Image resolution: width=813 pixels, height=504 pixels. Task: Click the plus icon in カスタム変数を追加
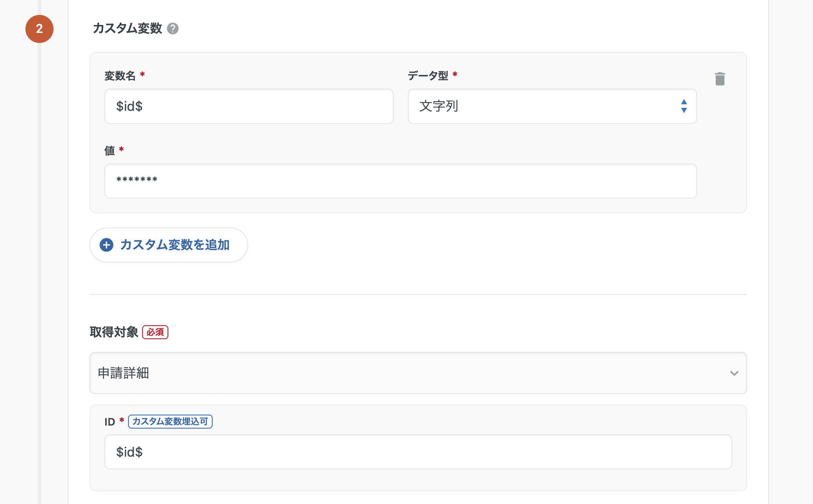(x=107, y=245)
